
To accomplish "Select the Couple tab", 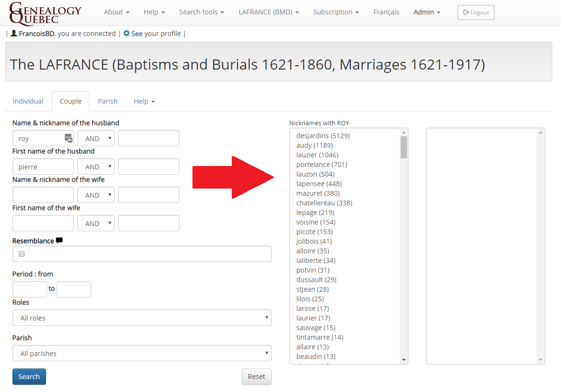I will 71,101.
